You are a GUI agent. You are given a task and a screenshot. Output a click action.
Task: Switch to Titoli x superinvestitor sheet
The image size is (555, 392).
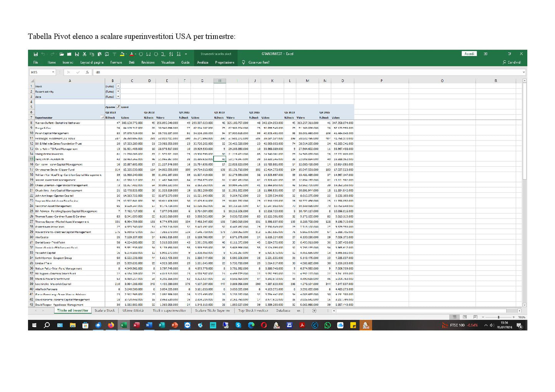(169, 311)
